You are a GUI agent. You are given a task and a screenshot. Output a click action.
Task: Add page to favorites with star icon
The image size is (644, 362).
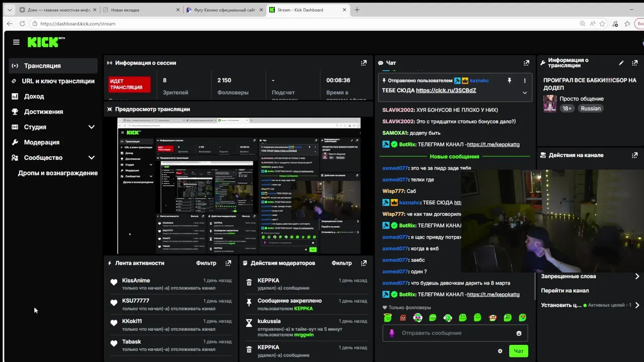click(602, 24)
